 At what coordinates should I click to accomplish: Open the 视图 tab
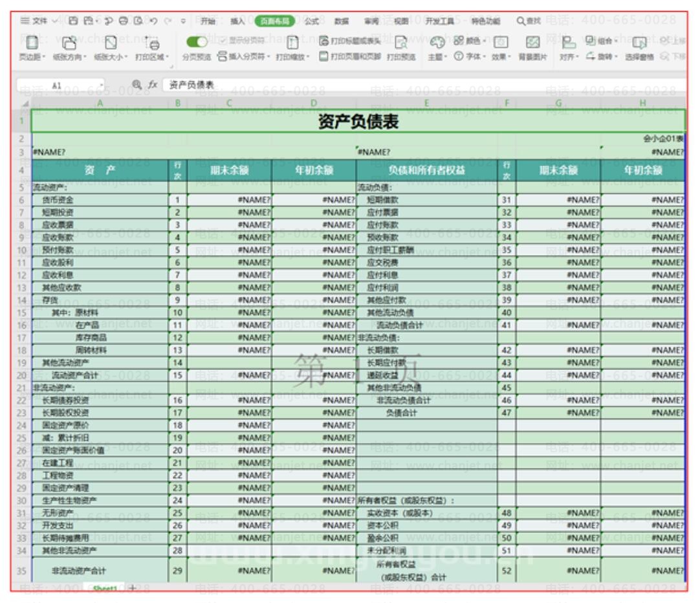[x=401, y=21]
